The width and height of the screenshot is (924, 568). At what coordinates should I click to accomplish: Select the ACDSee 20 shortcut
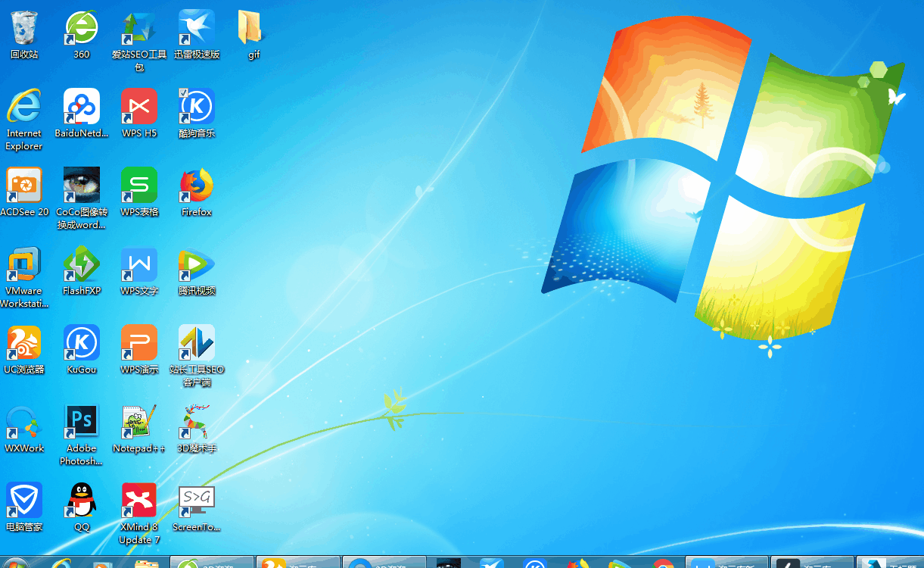click(24, 186)
